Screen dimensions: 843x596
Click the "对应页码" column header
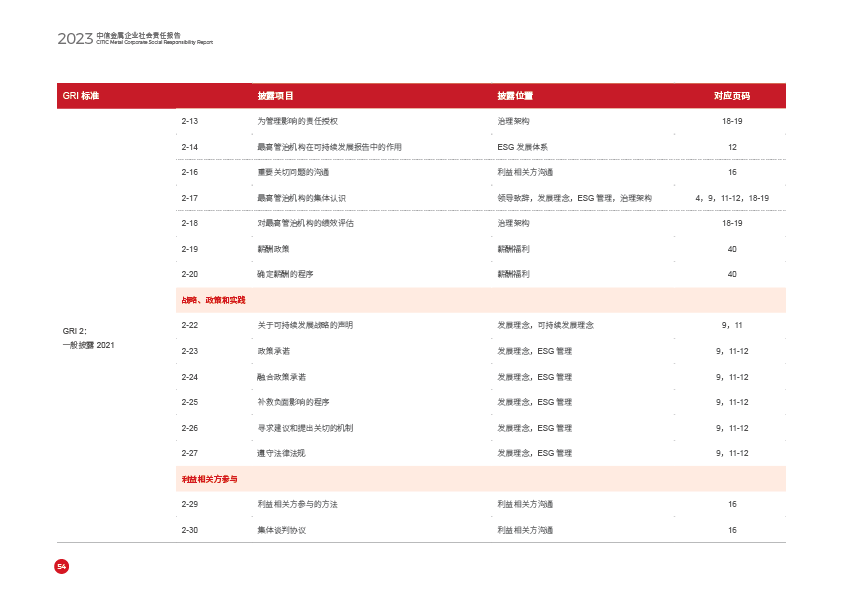click(731, 96)
